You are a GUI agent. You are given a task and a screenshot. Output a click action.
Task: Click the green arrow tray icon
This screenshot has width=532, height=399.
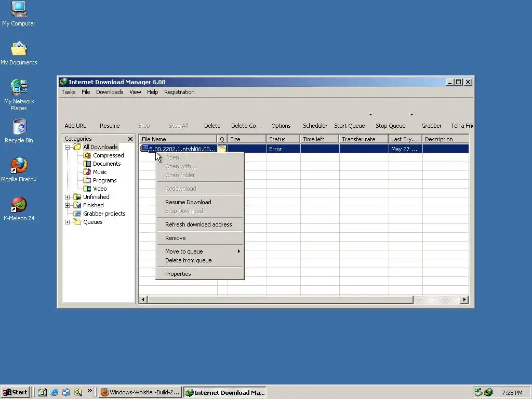[x=478, y=392]
